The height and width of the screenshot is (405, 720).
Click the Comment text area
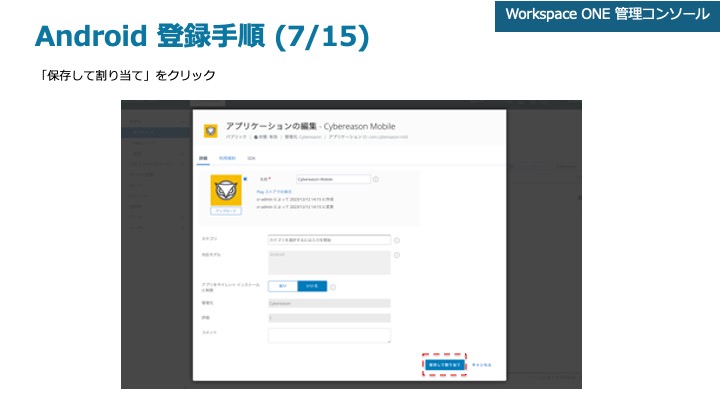329,335
